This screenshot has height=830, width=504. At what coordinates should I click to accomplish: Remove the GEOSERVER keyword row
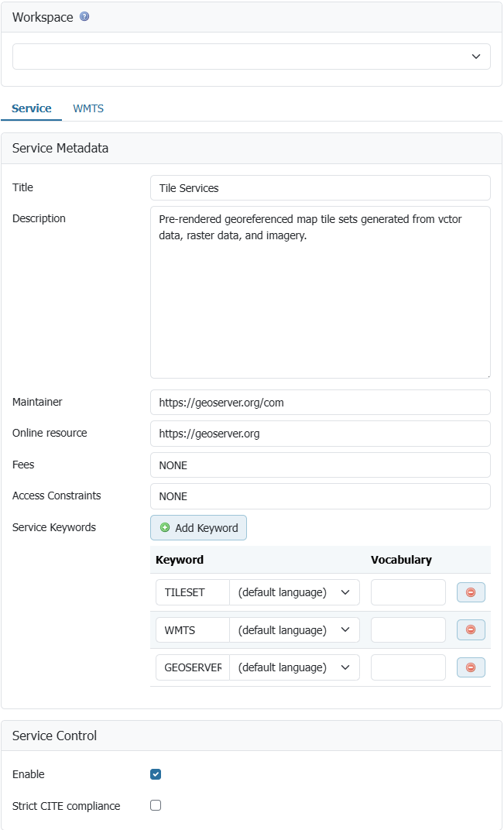(471, 667)
